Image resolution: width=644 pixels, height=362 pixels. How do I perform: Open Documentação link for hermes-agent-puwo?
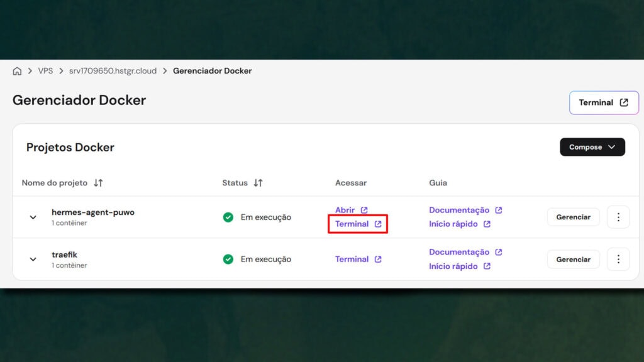465,210
